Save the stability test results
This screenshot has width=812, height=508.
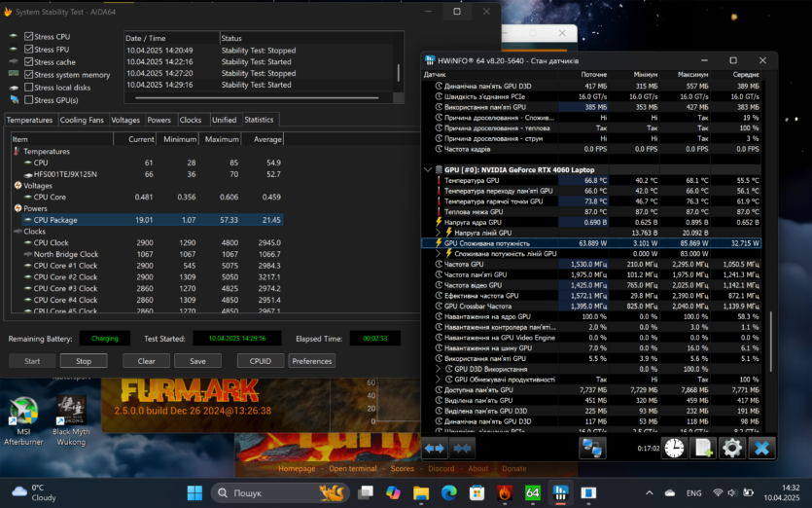[197, 361]
